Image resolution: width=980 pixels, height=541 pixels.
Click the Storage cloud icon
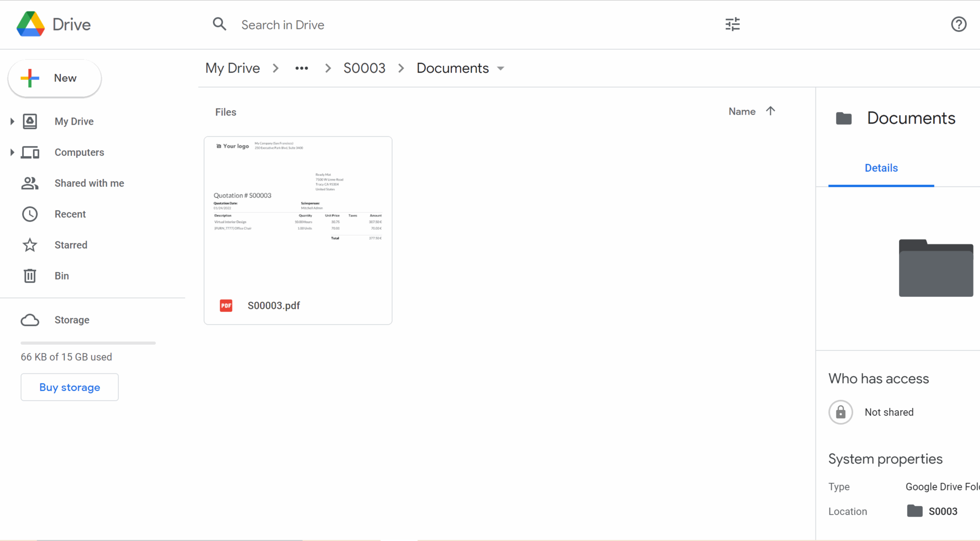[x=30, y=320]
